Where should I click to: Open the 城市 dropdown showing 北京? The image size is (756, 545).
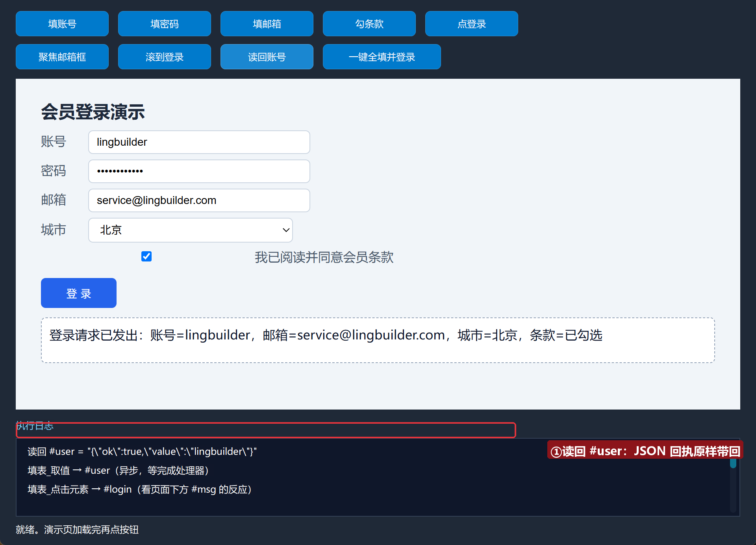click(x=191, y=230)
